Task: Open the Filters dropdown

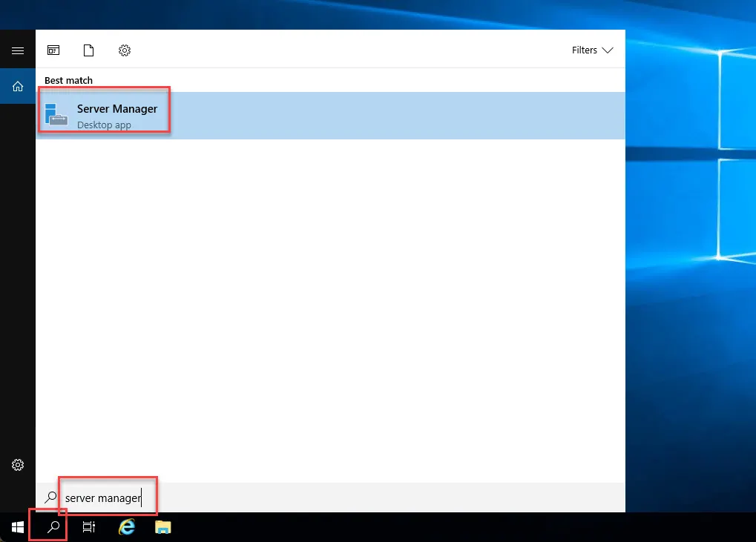Action: (x=591, y=50)
